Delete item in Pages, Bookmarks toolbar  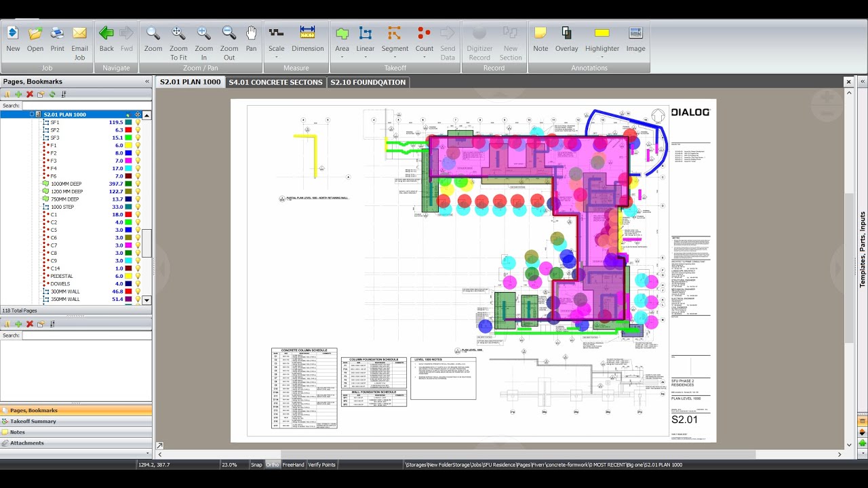(30, 94)
